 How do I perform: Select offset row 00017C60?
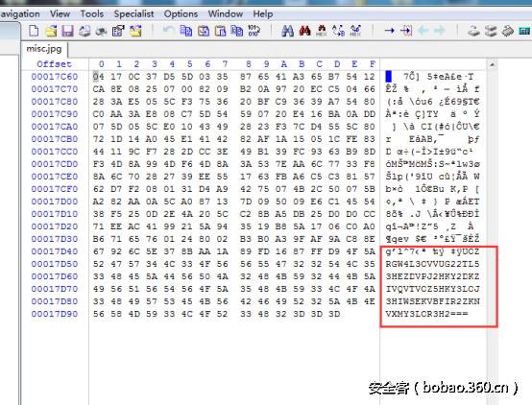55,77
